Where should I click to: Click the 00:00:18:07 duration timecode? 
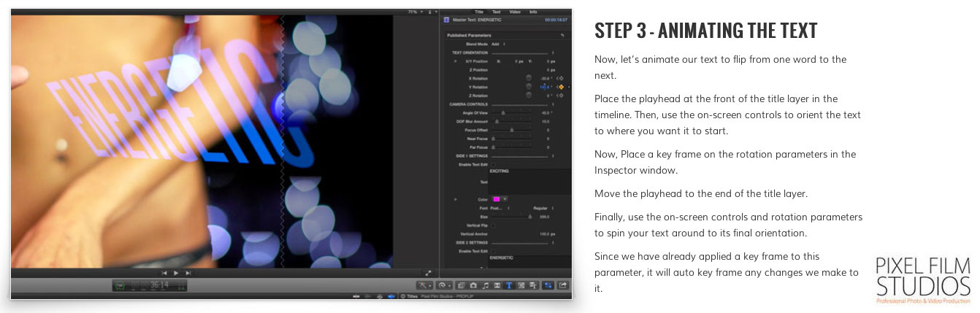[558, 20]
